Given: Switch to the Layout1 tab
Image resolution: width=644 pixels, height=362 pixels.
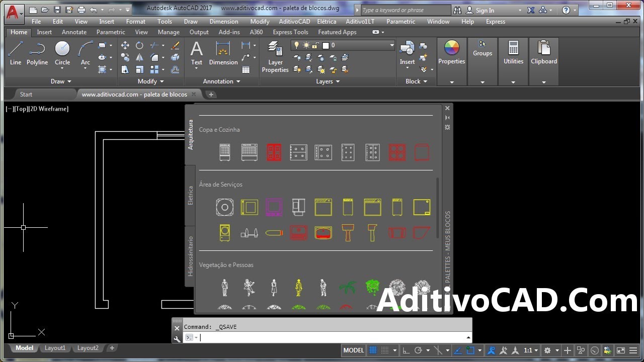Looking at the screenshot, I should pyautogui.click(x=55, y=348).
